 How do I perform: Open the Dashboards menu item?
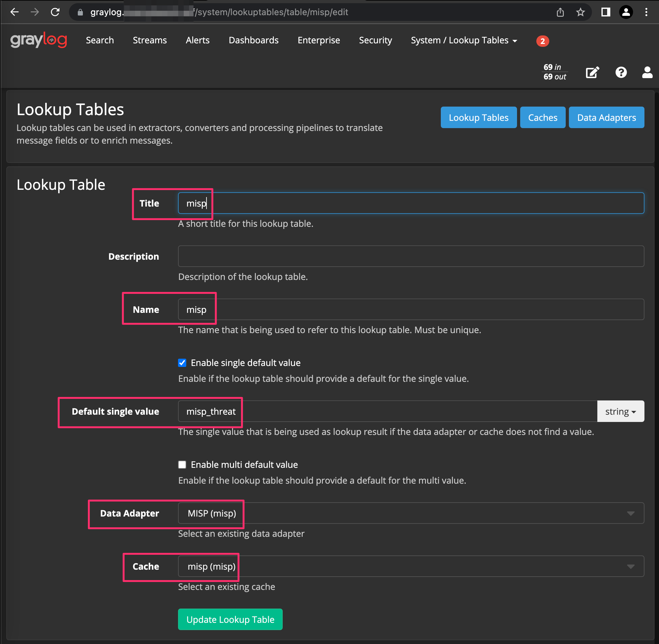pyautogui.click(x=253, y=40)
